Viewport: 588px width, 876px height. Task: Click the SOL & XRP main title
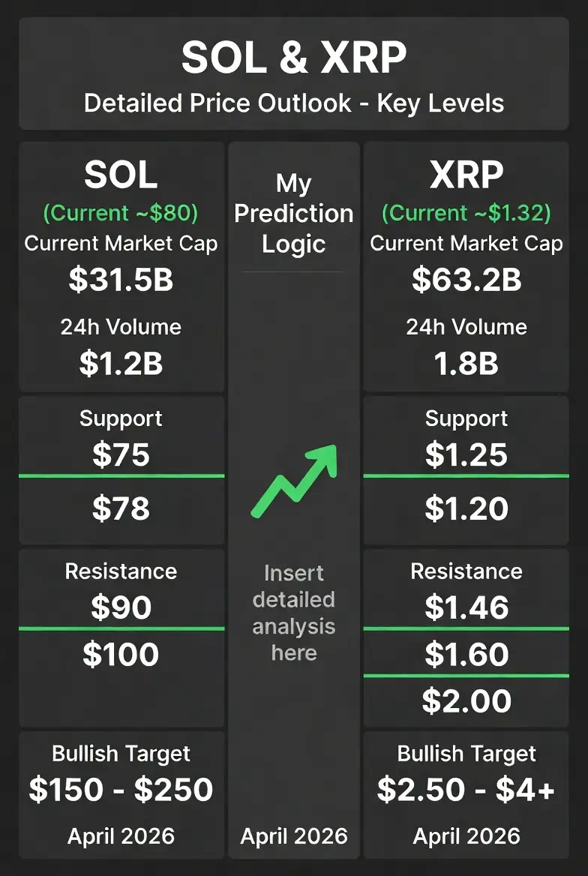click(x=294, y=58)
